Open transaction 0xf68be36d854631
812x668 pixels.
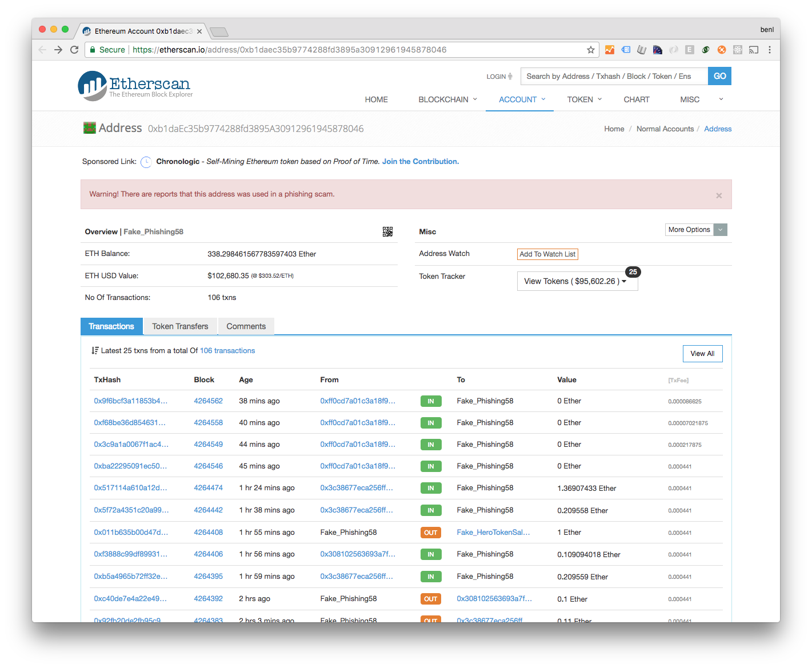click(x=130, y=423)
